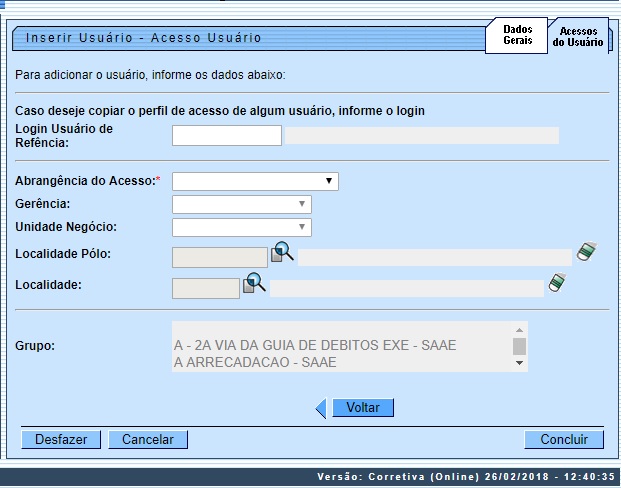
Task: Click the magnifier search icon for Localidade Pólo
Action: [283, 252]
